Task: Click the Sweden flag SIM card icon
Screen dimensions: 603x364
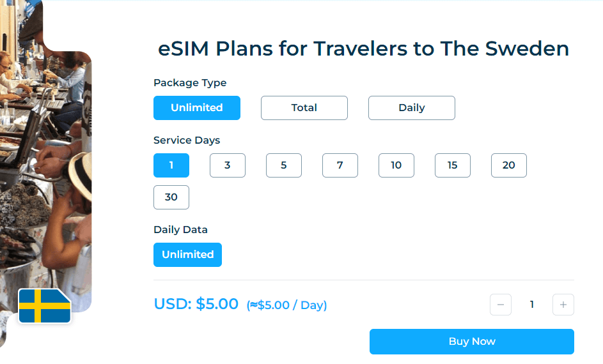Action: (44, 306)
